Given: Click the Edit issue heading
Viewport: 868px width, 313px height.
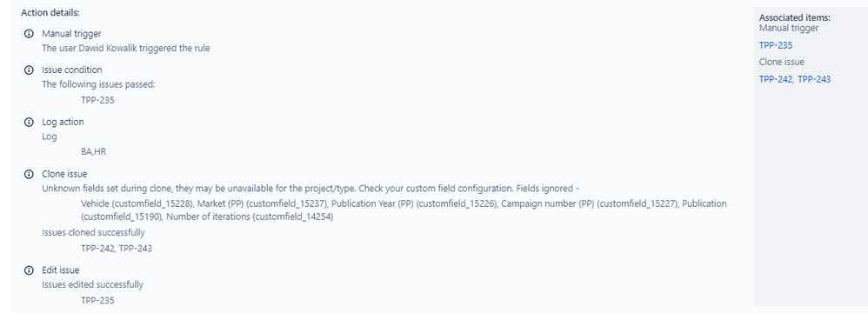Looking at the screenshot, I should (x=60, y=270).
